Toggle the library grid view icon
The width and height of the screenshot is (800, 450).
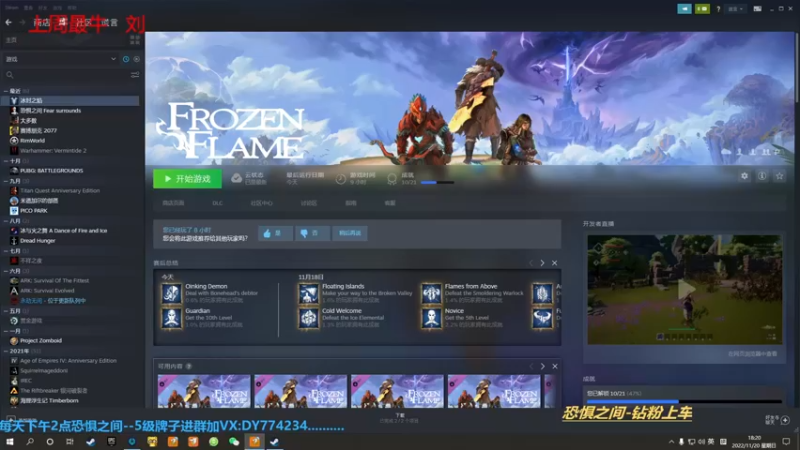[x=135, y=40]
